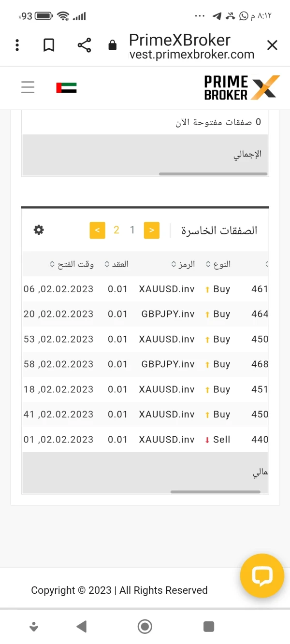
Task: Sort by الرمز symbol column
Action: click(183, 264)
